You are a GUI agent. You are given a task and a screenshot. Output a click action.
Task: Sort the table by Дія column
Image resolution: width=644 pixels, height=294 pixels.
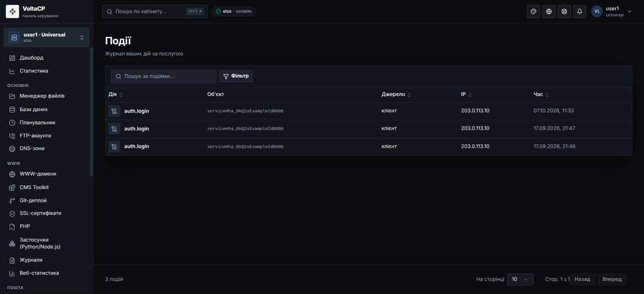pyautogui.click(x=115, y=94)
